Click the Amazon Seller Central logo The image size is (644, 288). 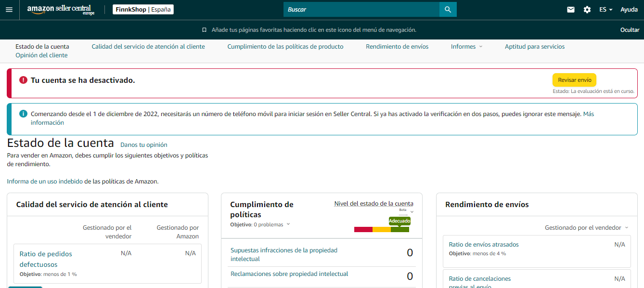[x=61, y=10]
